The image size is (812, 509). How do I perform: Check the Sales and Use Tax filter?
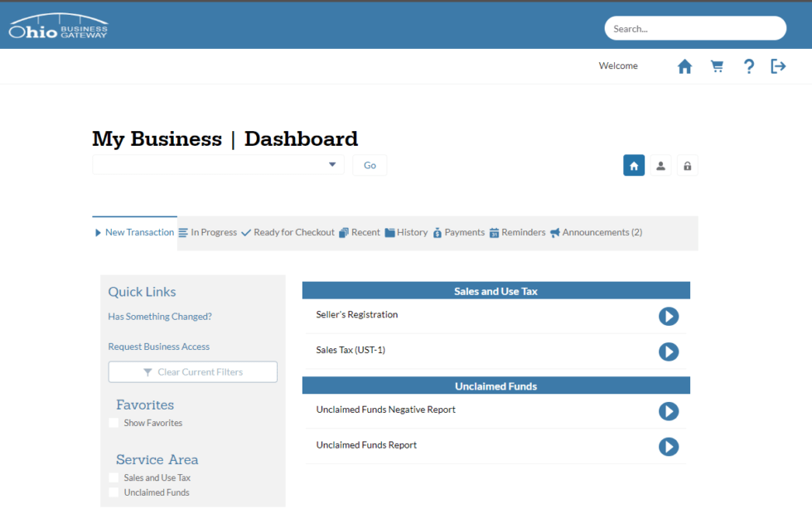(114, 477)
